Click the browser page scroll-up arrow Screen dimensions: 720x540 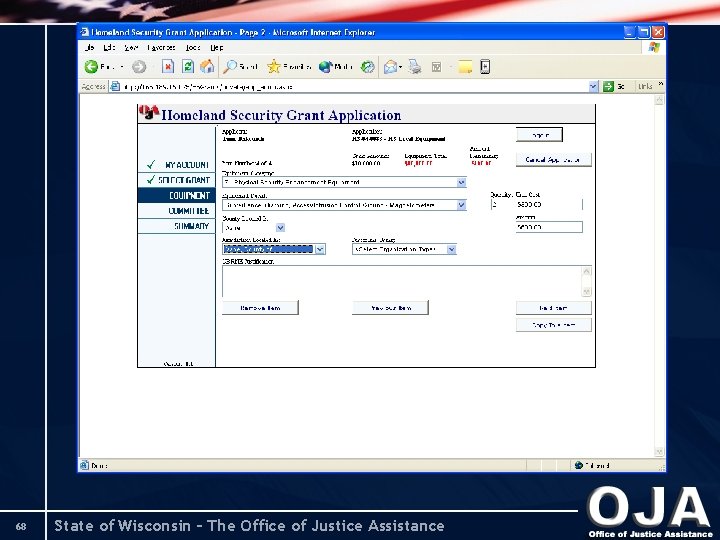pos(659,100)
